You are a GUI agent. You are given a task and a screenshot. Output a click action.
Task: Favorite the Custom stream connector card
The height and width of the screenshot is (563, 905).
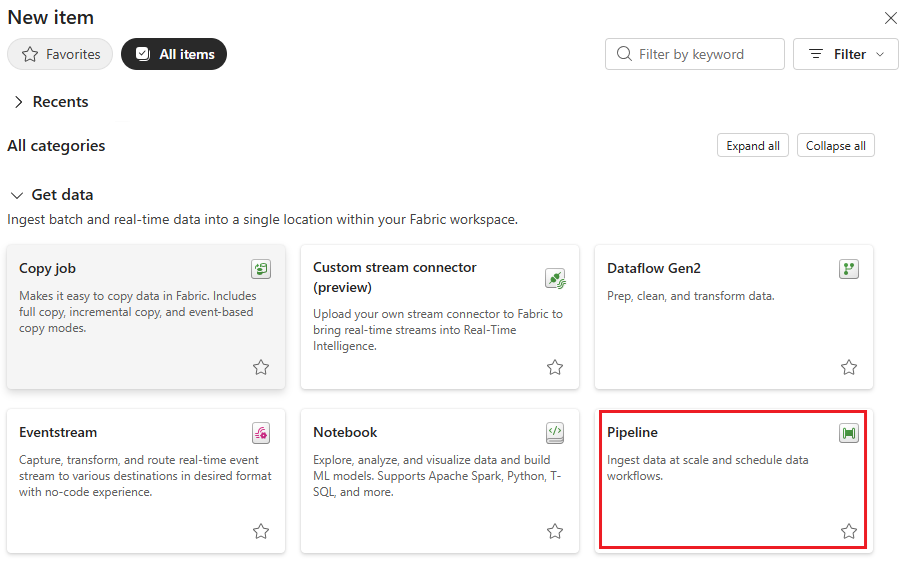point(555,367)
